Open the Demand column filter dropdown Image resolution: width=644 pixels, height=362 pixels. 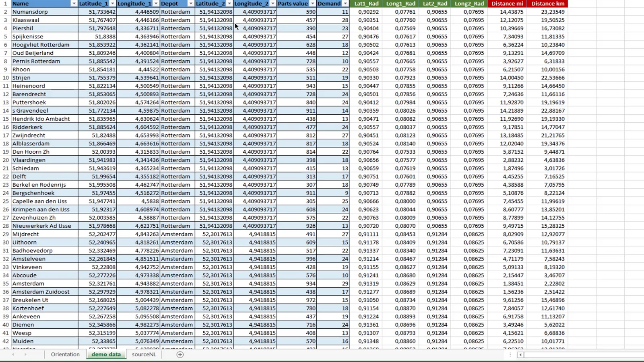click(345, 4)
